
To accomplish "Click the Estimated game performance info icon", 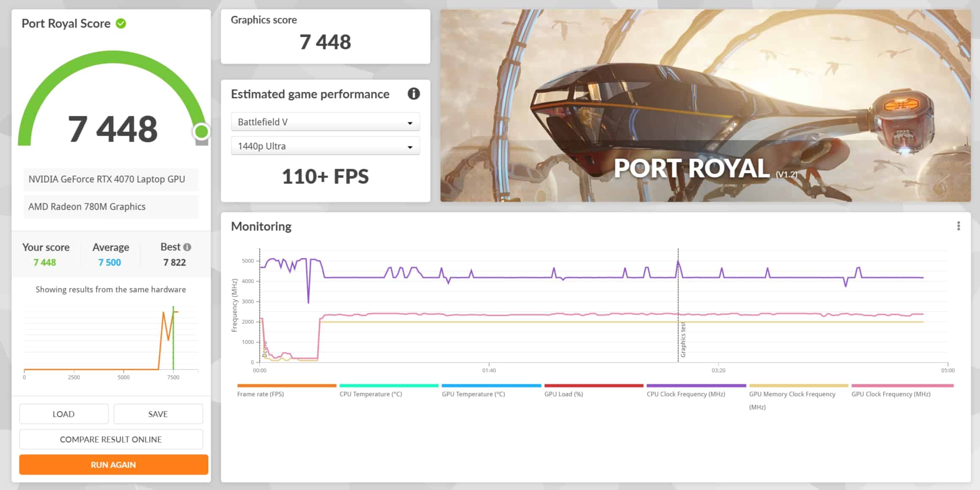I will coord(413,94).
